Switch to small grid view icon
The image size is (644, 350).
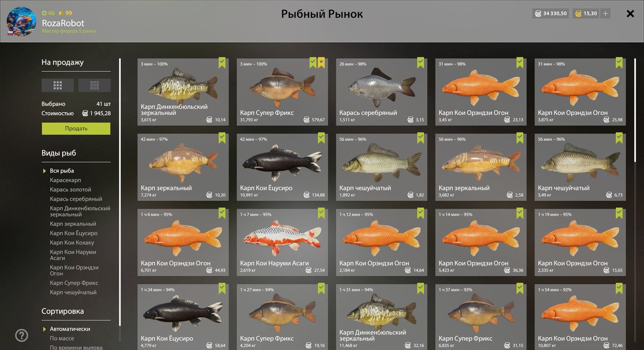point(94,85)
